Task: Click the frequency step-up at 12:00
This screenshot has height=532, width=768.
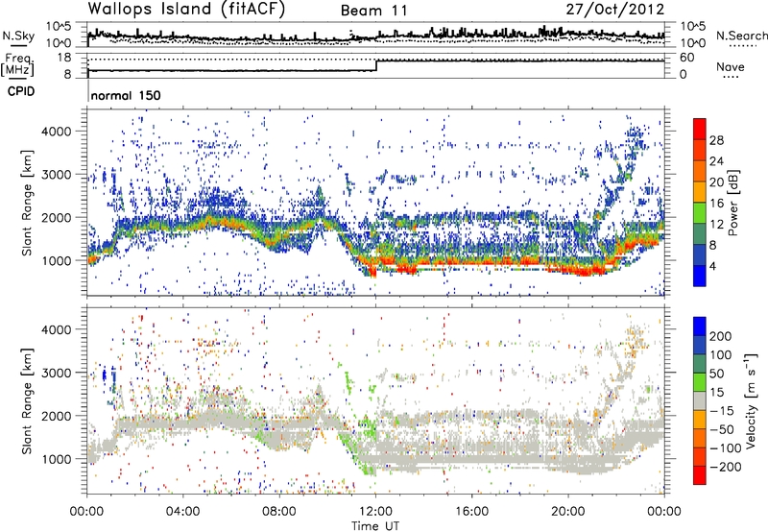Action: coord(376,65)
